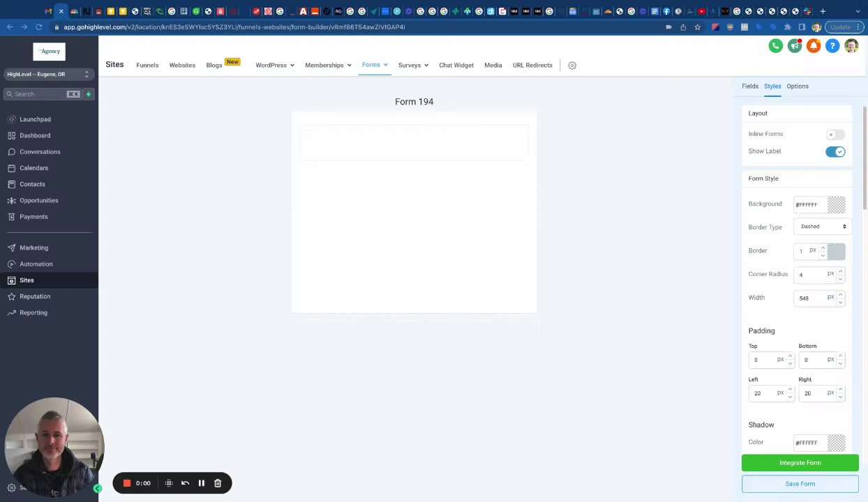
Task: Click the Save Form button
Action: 800,484
